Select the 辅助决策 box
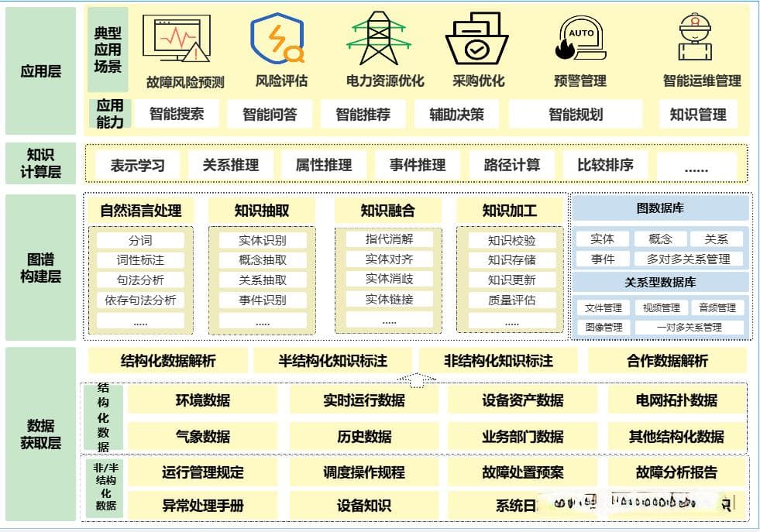Viewport: 760px width, 532px height. [456, 114]
